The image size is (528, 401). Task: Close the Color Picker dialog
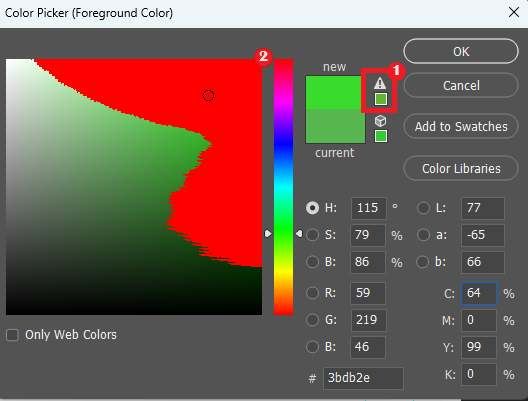pyautogui.click(x=514, y=12)
